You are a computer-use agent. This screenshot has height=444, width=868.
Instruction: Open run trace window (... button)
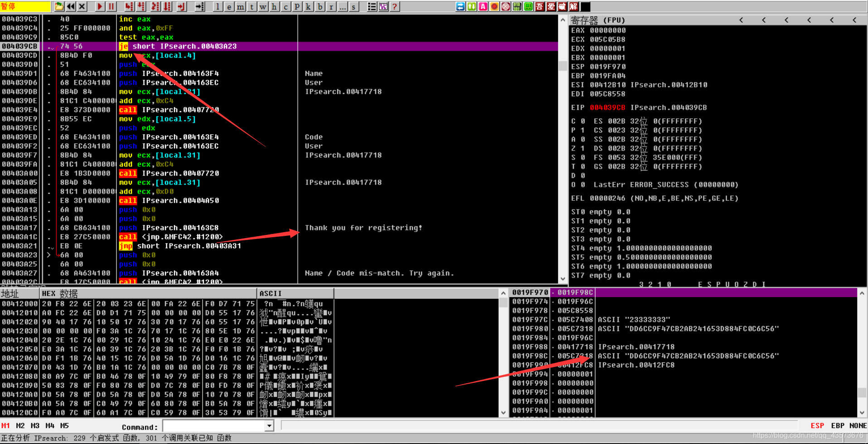point(343,6)
